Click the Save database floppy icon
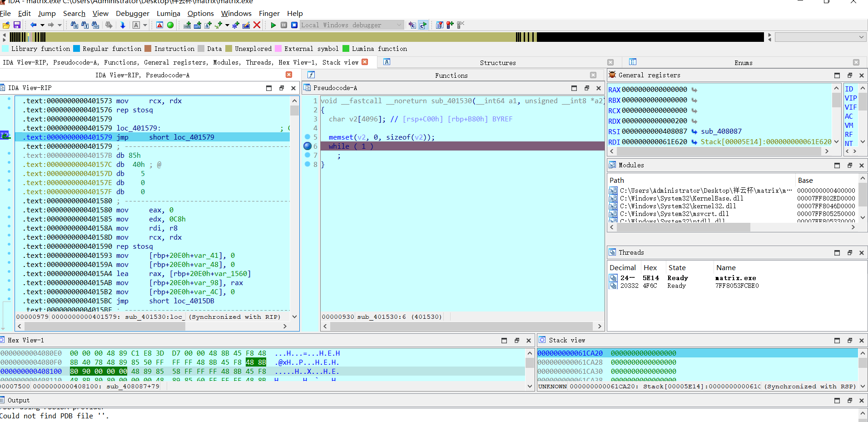Viewport: 868px width, 422px height. click(x=17, y=25)
